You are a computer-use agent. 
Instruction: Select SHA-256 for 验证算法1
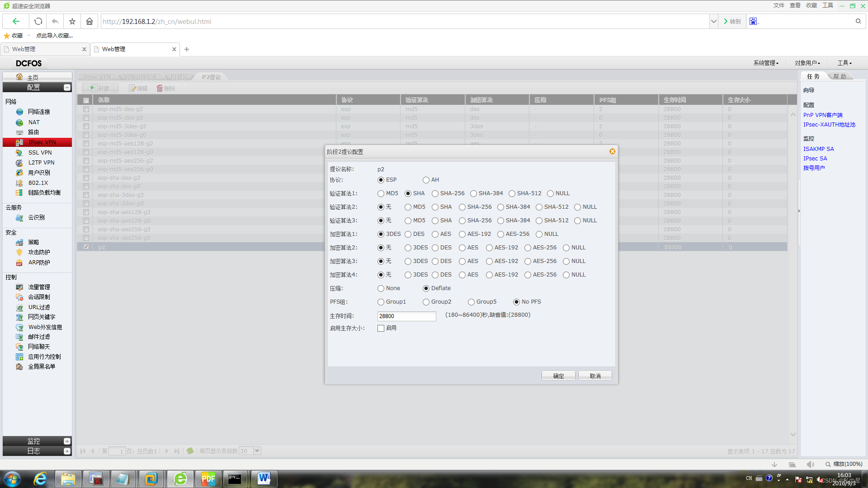pyautogui.click(x=435, y=193)
